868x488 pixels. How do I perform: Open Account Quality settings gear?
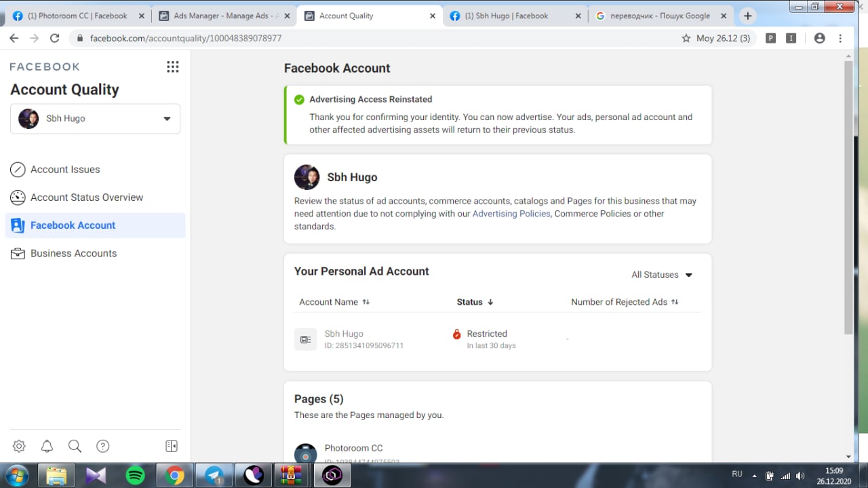pyautogui.click(x=19, y=446)
